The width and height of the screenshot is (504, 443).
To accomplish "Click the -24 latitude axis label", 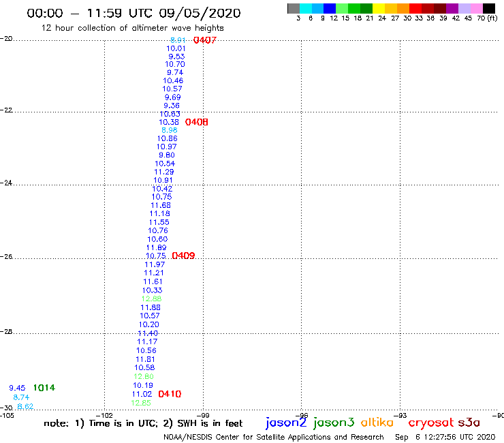I will 6,183.
